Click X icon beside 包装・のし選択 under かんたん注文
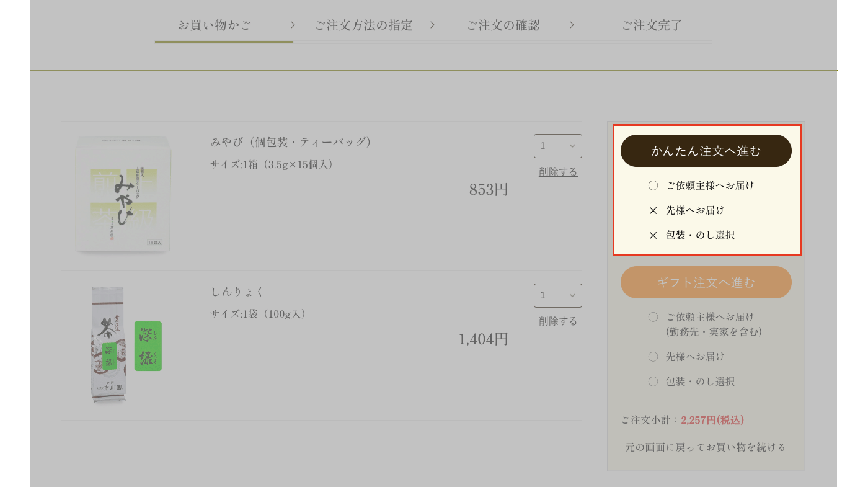This screenshot has height=487, width=868. point(653,235)
